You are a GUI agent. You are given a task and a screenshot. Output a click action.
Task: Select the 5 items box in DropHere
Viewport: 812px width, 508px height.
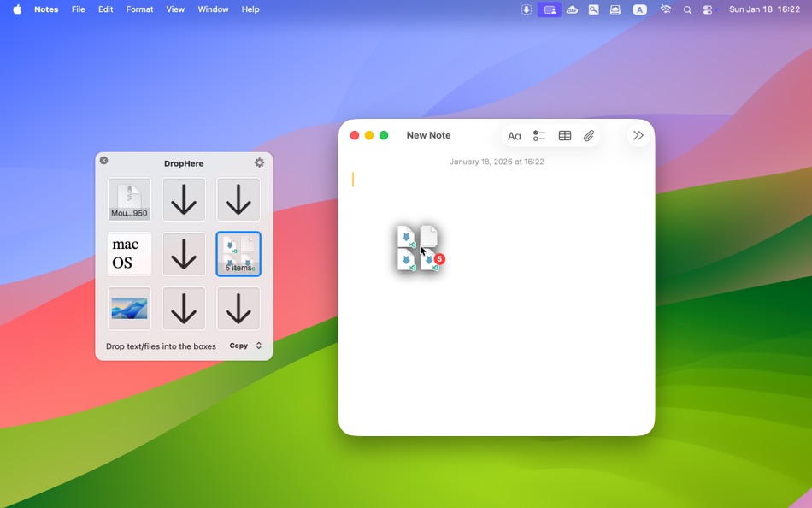click(238, 253)
